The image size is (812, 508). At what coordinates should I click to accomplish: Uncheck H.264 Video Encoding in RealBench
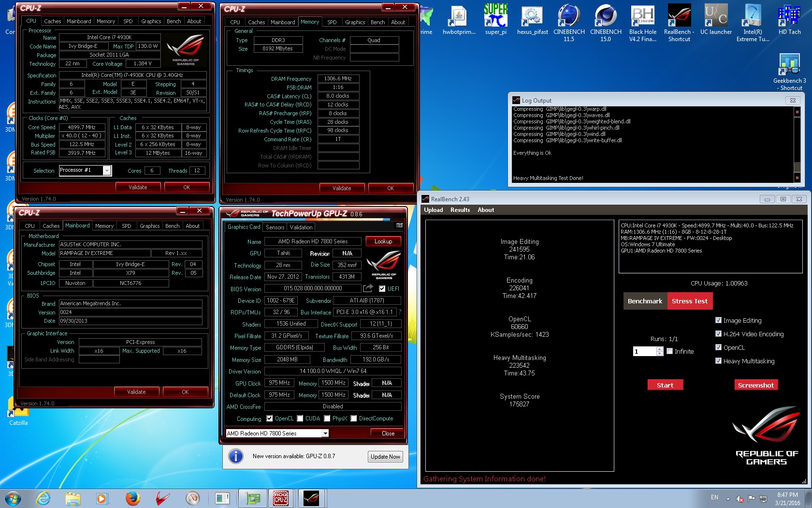pos(718,334)
